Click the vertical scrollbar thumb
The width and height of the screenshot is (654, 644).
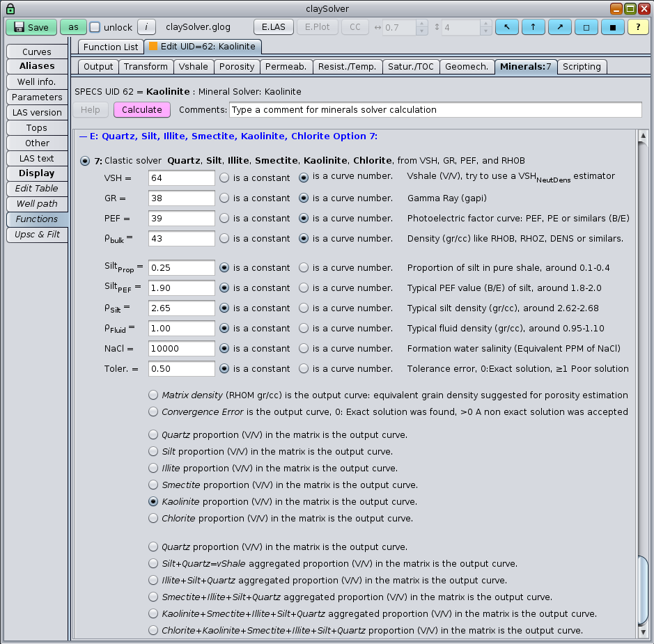643,592
